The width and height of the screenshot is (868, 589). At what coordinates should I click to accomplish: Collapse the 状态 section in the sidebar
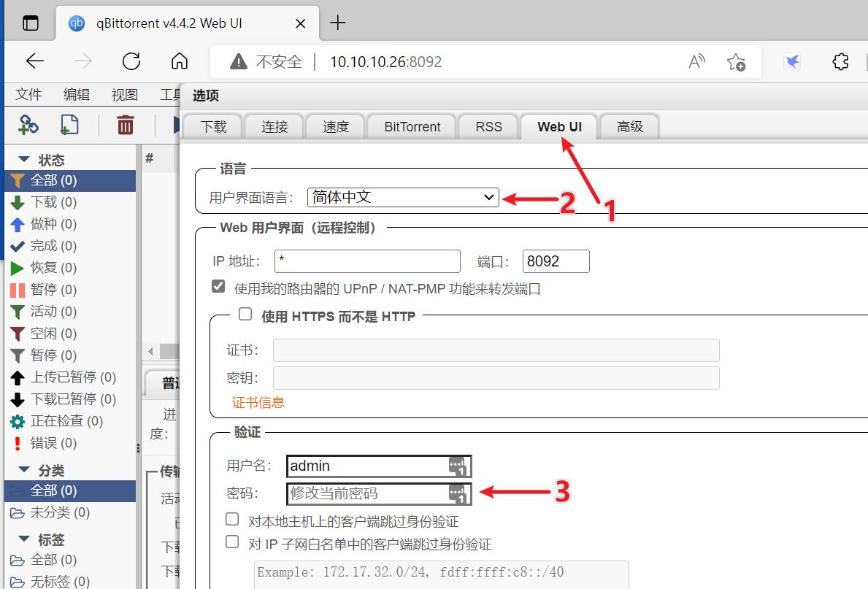coord(24,159)
